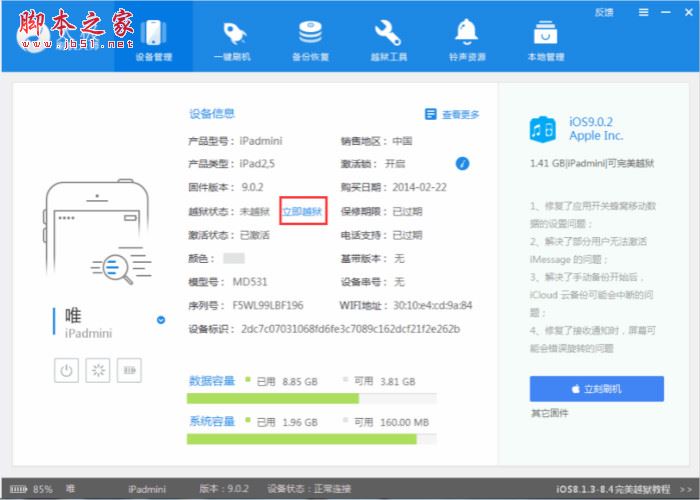Open iOS8.1.3-8.4 jailbreak tutorial link

[x=613, y=489]
